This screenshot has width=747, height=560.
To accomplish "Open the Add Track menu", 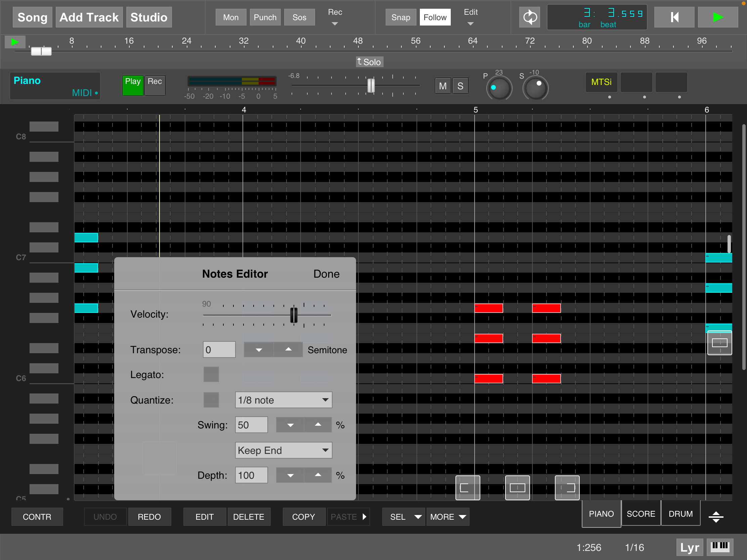I will (x=89, y=17).
